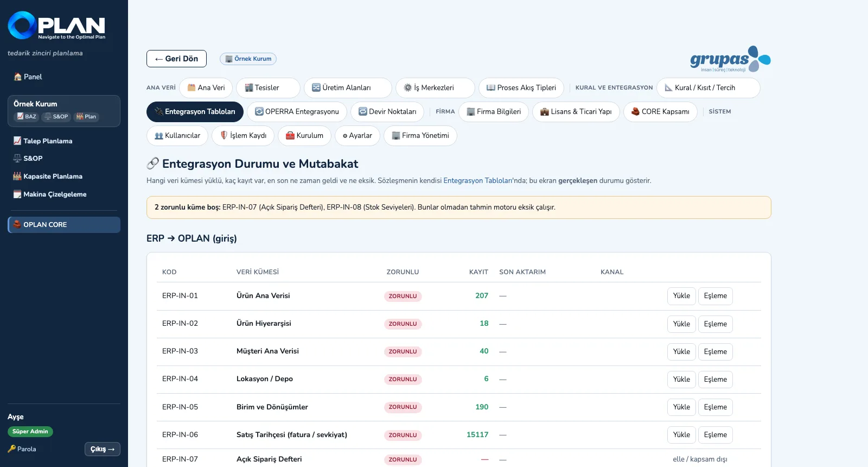Open the Panel home icon

click(x=18, y=77)
